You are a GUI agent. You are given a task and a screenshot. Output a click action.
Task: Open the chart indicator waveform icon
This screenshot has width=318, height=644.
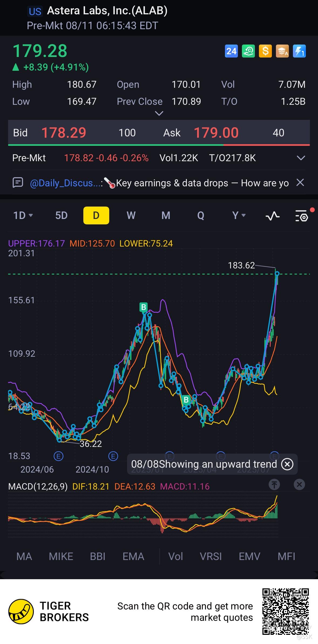coord(272,216)
